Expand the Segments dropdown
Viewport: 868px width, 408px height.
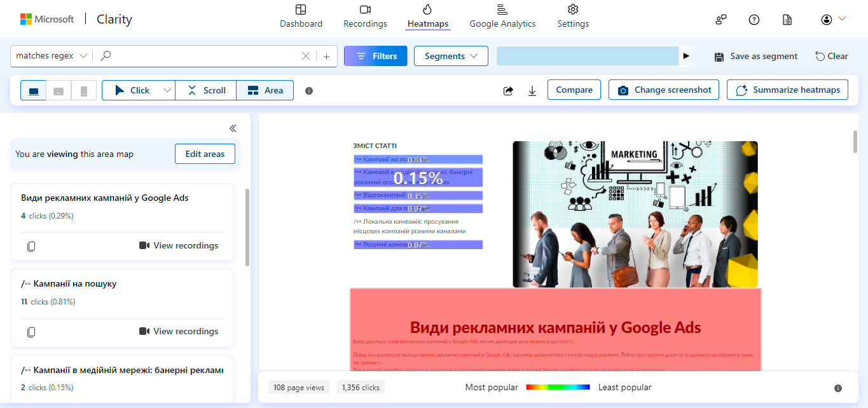[451, 56]
